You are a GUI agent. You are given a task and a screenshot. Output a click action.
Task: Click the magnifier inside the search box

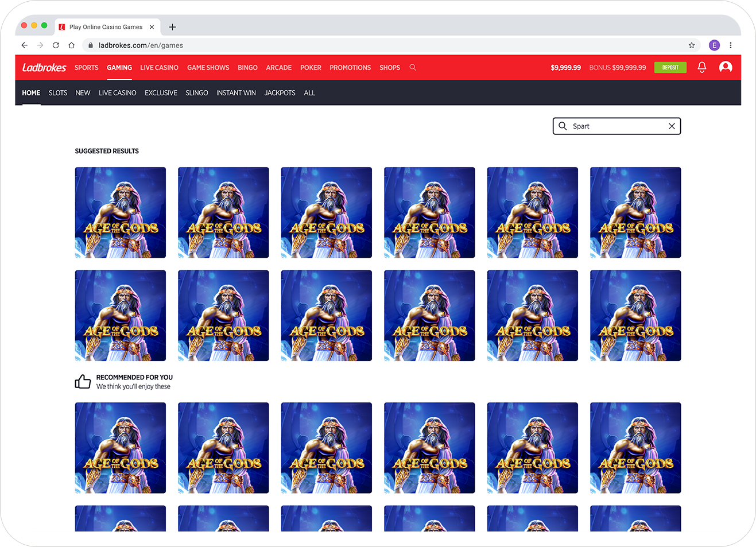(x=563, y=126)
